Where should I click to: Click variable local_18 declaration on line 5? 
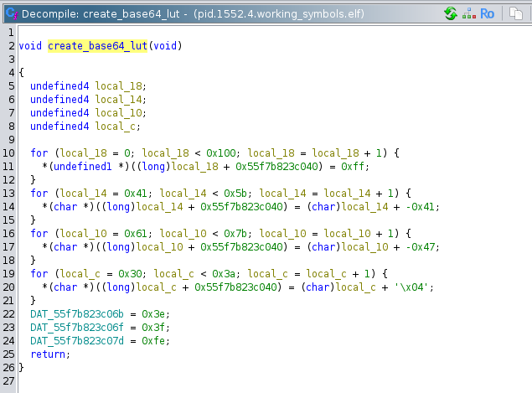point(119,86)
